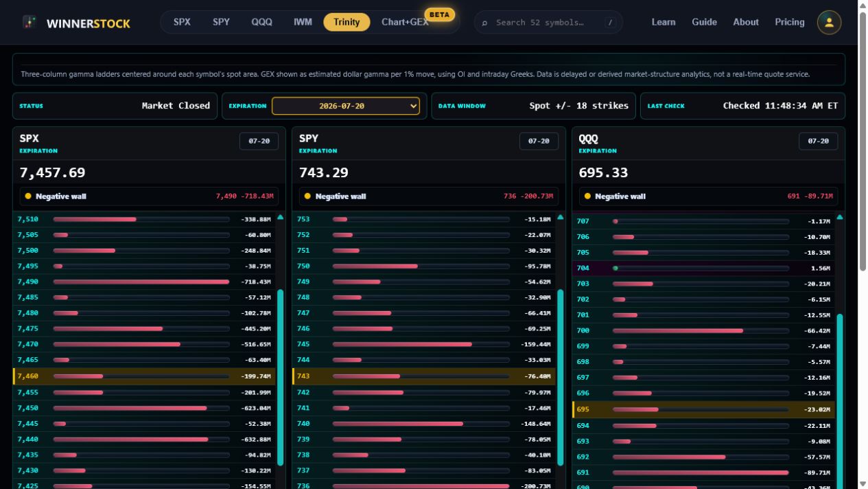This screenshot has height=489, width=868.
Task: Click SPX negative wall value 7,490 -718.43M
Action: (244, 196)
